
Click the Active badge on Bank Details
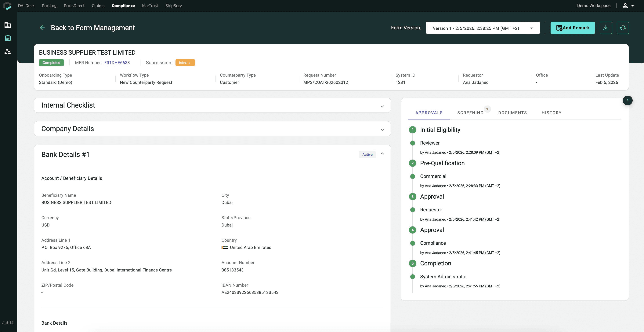click(367, 155)
